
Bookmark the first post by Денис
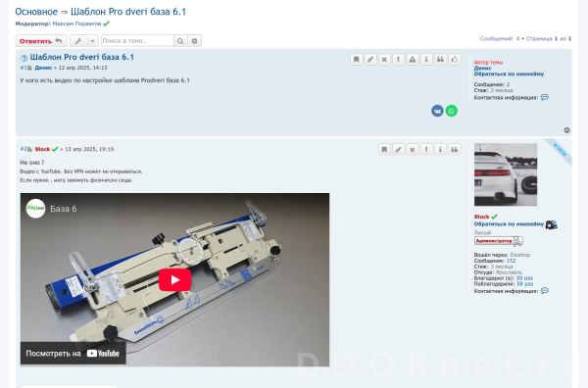pyautogui.click(x=357, y=59)
